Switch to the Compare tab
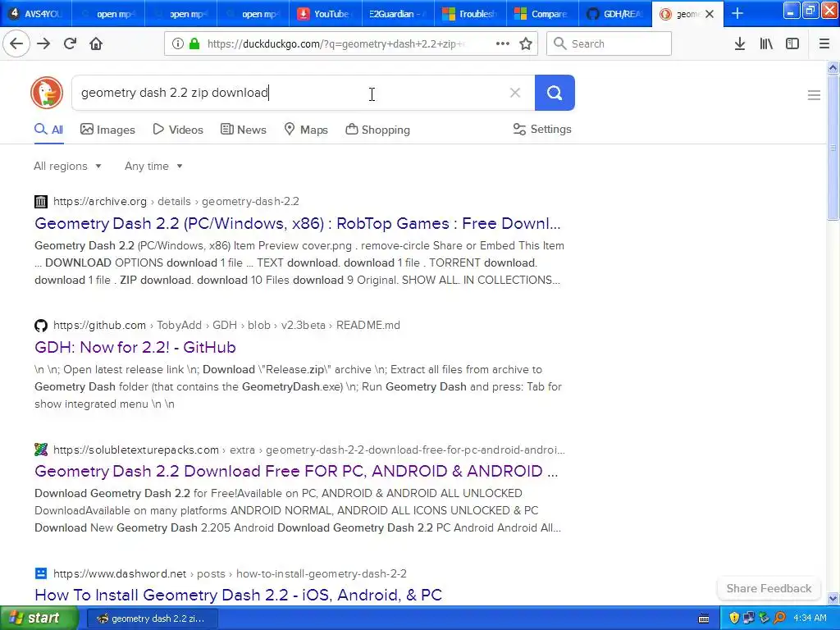The height and width of the screenshot is (630, 840). point(542,14)
